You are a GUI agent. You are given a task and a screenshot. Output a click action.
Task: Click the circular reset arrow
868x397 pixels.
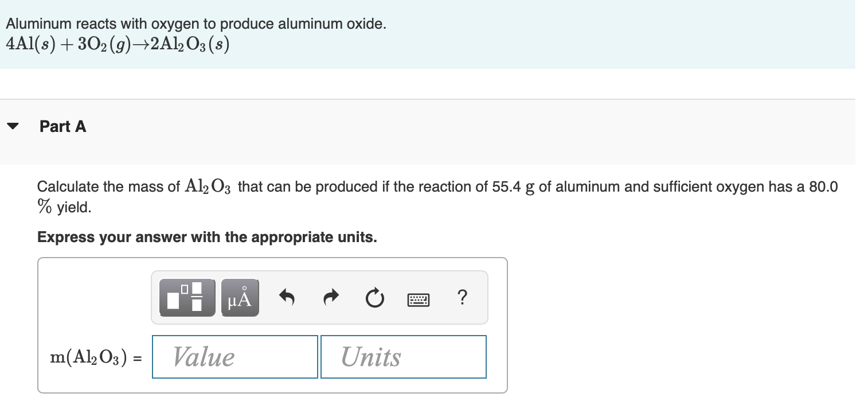(x=374, y=297)
